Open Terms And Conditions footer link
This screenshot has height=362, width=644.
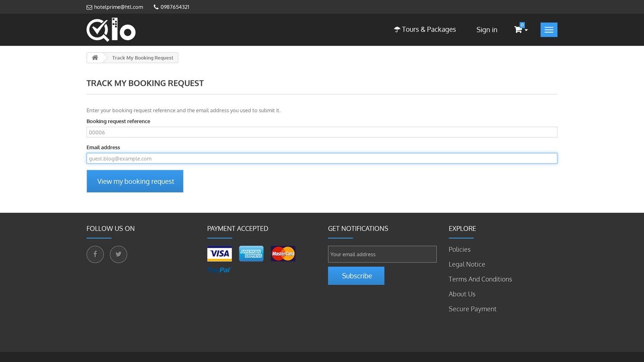tap(480, 279)
